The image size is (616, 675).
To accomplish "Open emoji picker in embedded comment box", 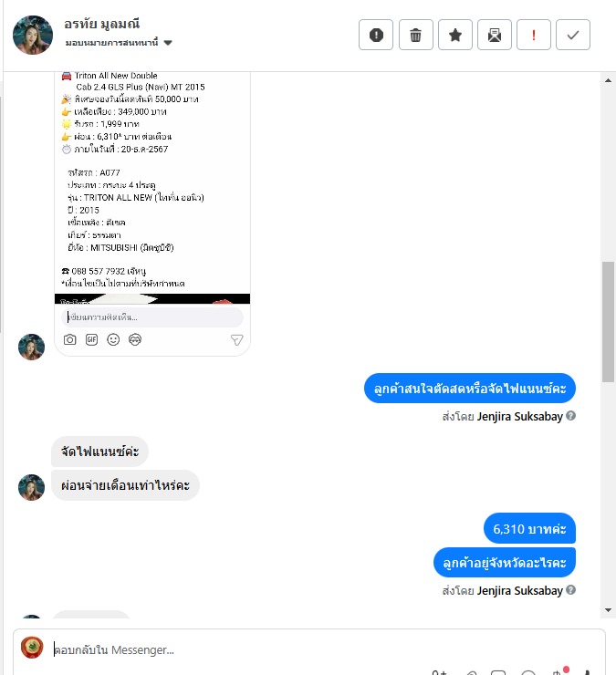I will (113, 339).
